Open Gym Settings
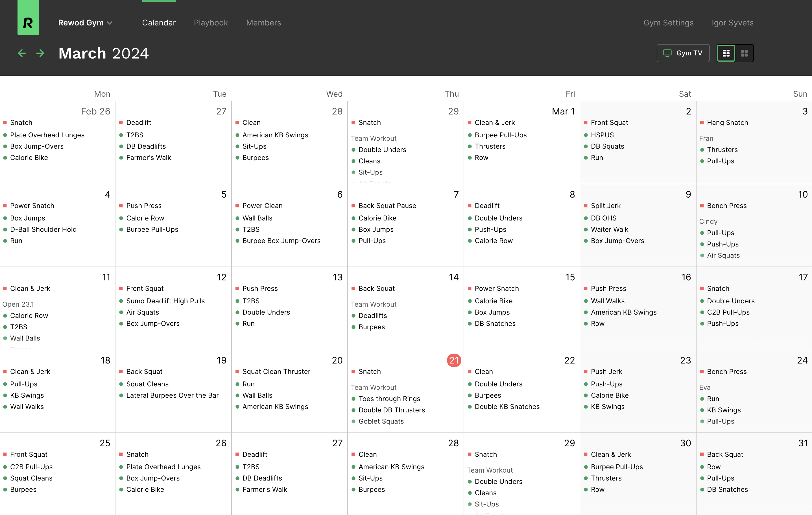Viewport: 812px width, 515px height. (x=668, y=23)
